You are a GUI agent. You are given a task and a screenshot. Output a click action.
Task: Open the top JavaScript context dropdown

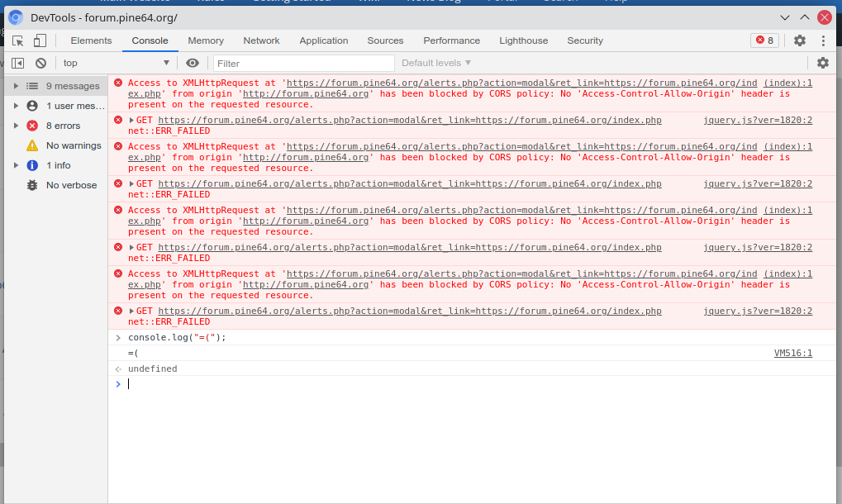coord(116,63)
